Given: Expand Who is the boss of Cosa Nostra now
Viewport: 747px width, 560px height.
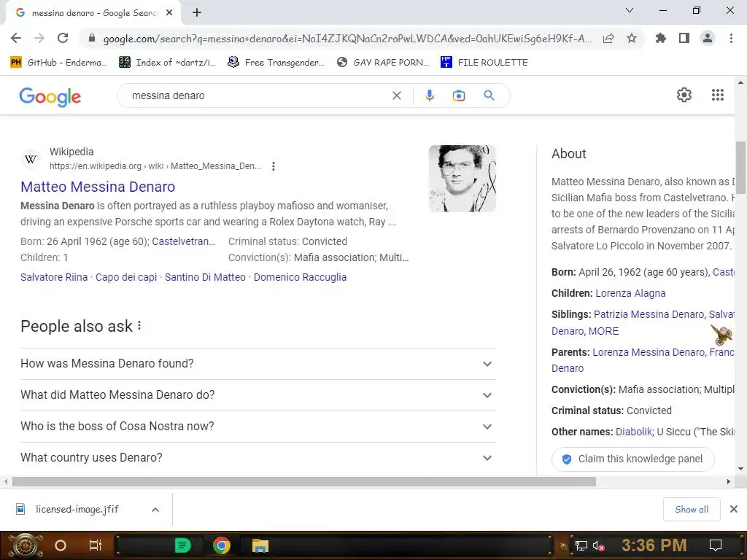Looking at the screenshot, I should point(258,427).
